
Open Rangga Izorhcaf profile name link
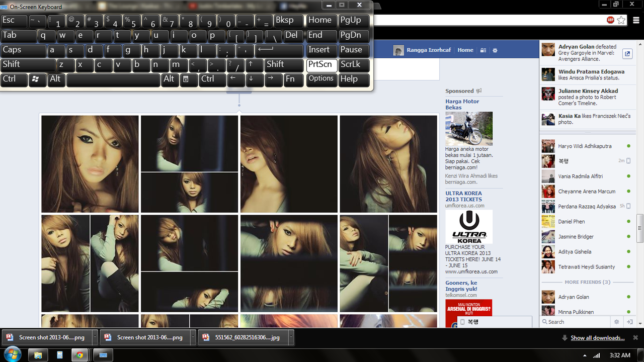429,50
